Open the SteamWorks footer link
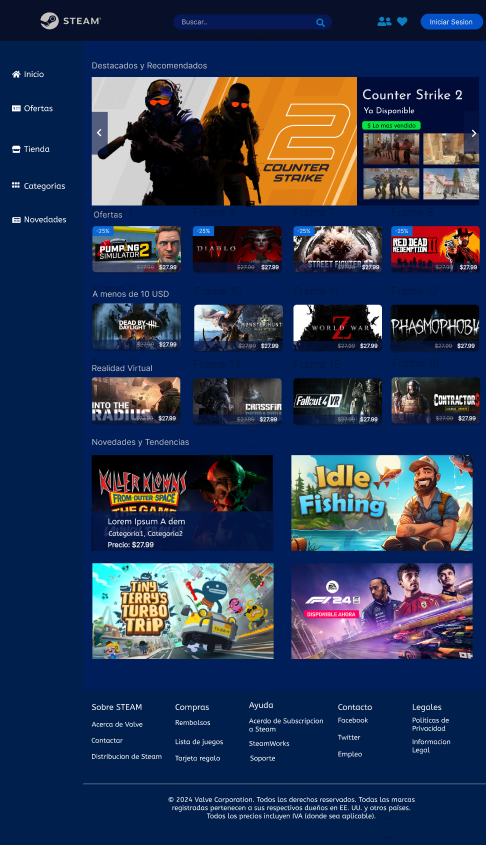The height and width of the screenshot is (845, 486). point(269,744)
